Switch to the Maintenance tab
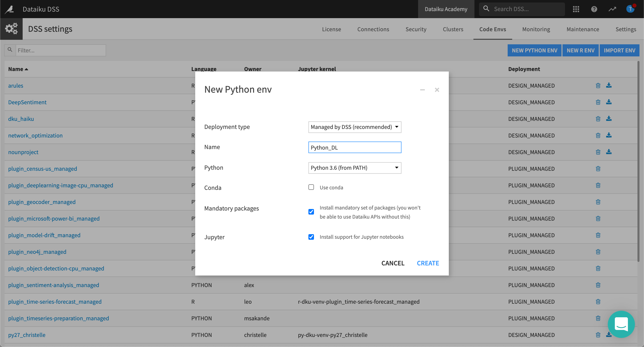 click(x=583, y=29)
